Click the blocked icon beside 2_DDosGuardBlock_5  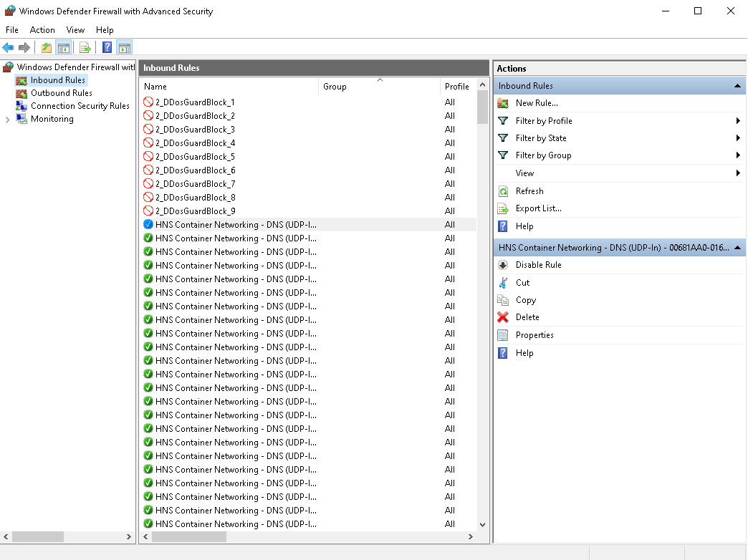tap(148, 156)
